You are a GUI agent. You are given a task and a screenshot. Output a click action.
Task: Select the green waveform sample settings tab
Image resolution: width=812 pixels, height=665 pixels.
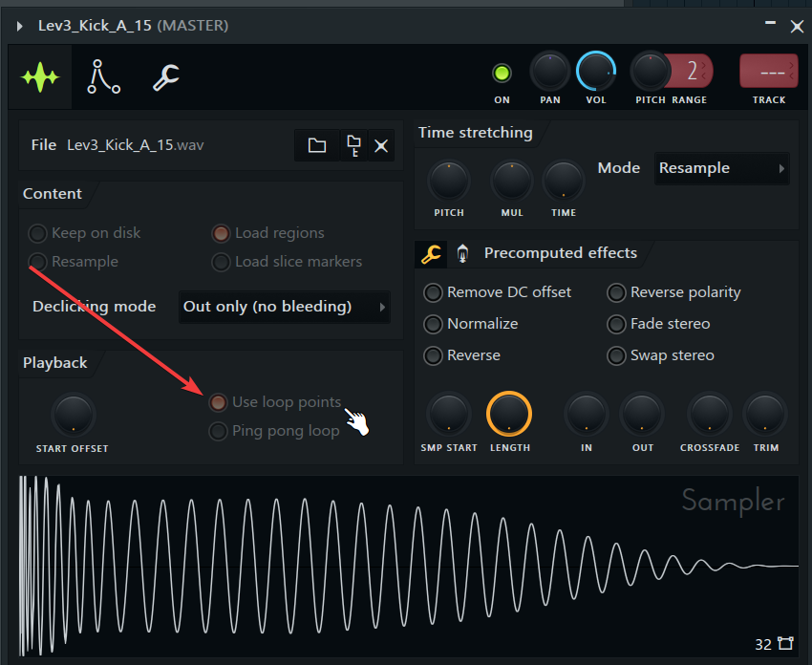coord(41,78)
